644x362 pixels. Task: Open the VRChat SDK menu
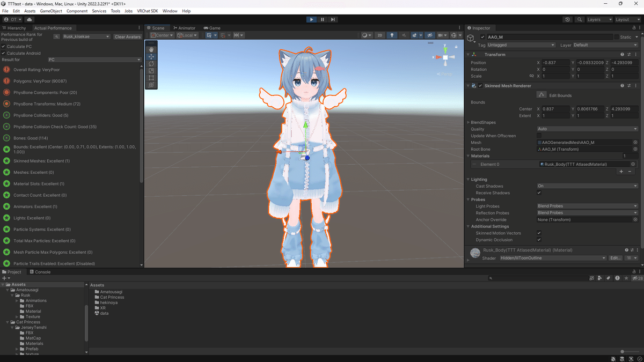(x=147, y=10)
